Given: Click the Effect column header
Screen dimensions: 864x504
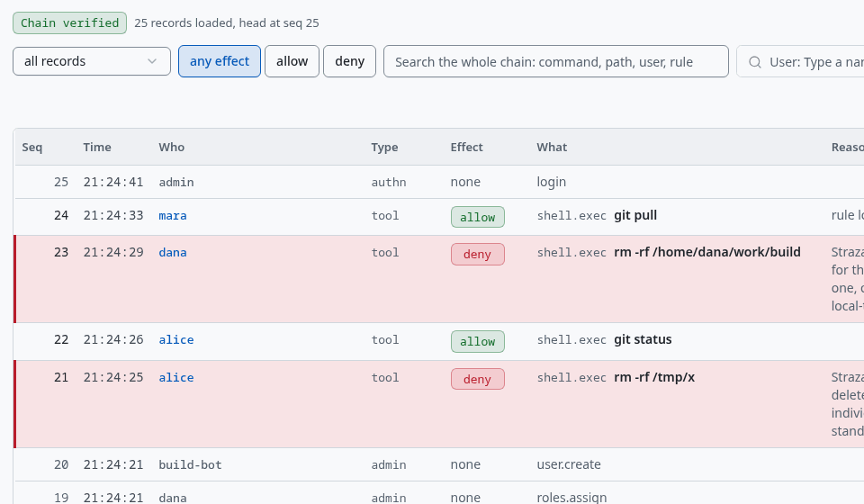Looking at the screenshot, I should (x=466, y=147).
